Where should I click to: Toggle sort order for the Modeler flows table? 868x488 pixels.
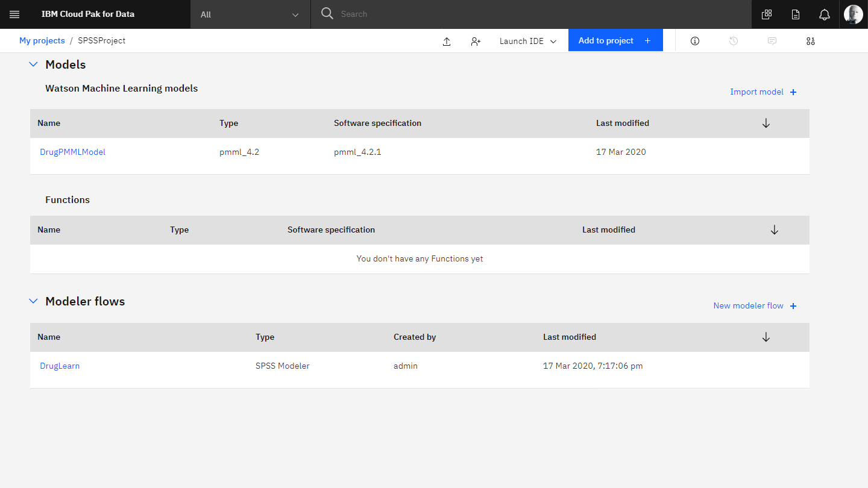pos(766,336)
